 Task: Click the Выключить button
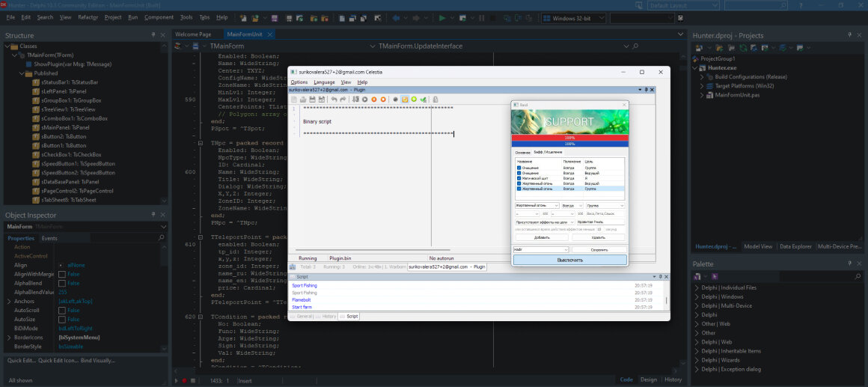point(569,260)
